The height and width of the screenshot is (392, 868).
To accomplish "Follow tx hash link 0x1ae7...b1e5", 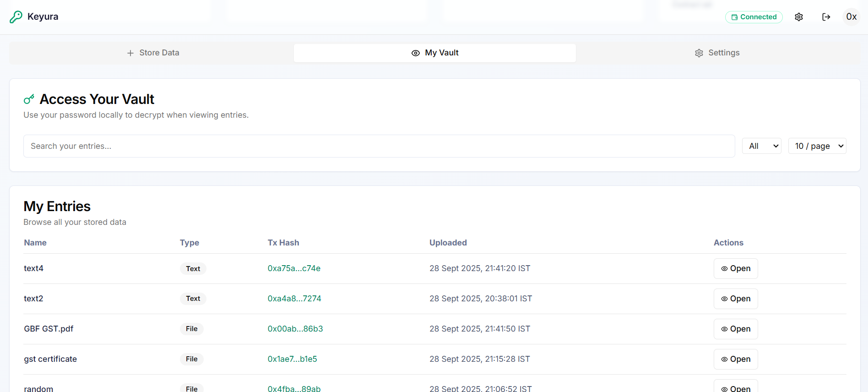I will click(293, 359).
